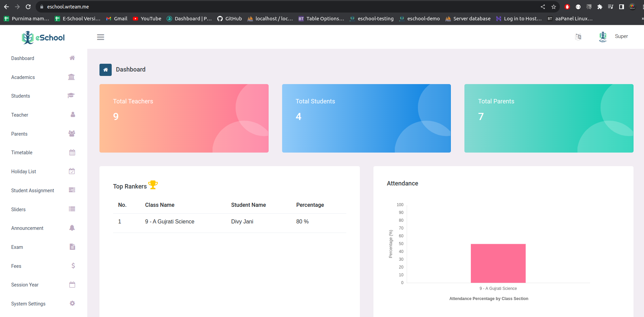The image size is (644, 317).
Task: Click the language translate icon
Action: (578, 37)
